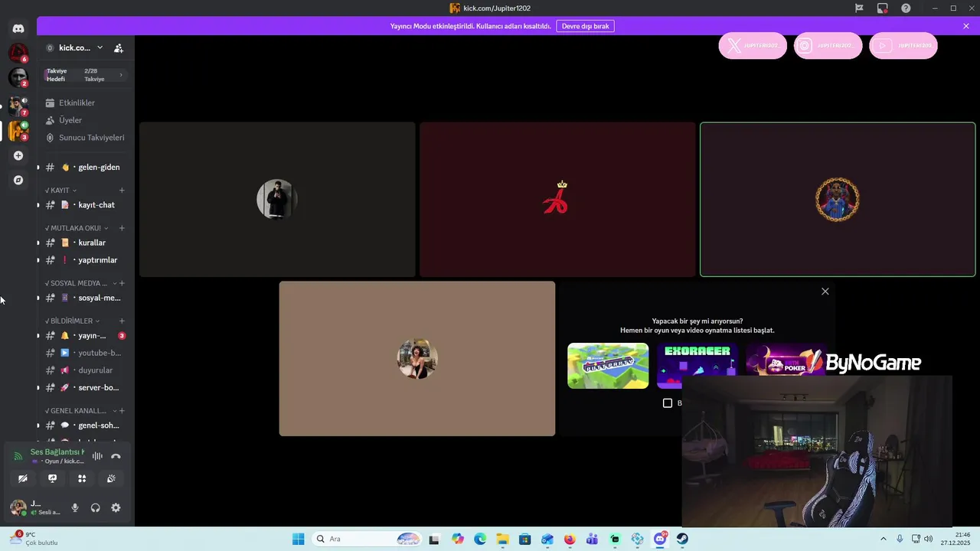
Task: Open the gelen-giden channel
Action: [85, 167]
